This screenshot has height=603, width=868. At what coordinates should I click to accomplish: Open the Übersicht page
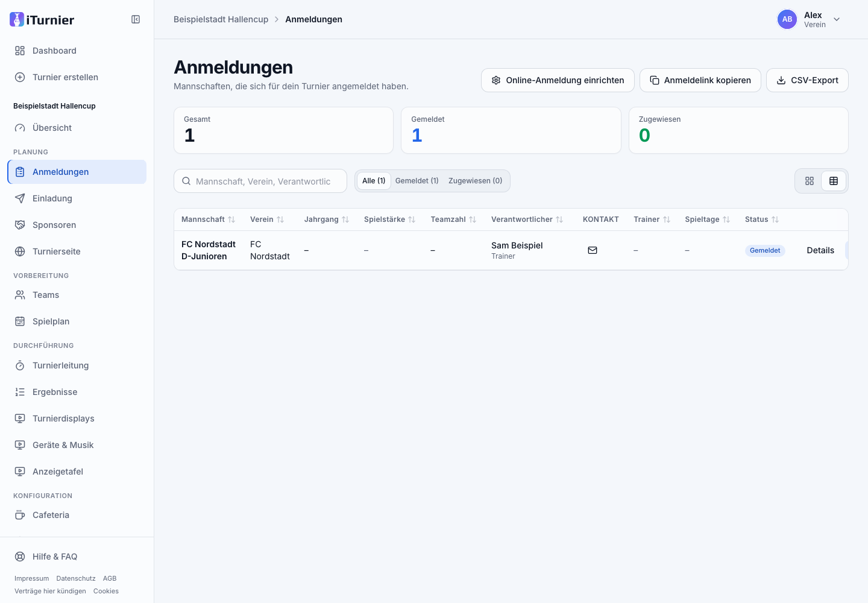pyautogui.click(x=77, y=128)
